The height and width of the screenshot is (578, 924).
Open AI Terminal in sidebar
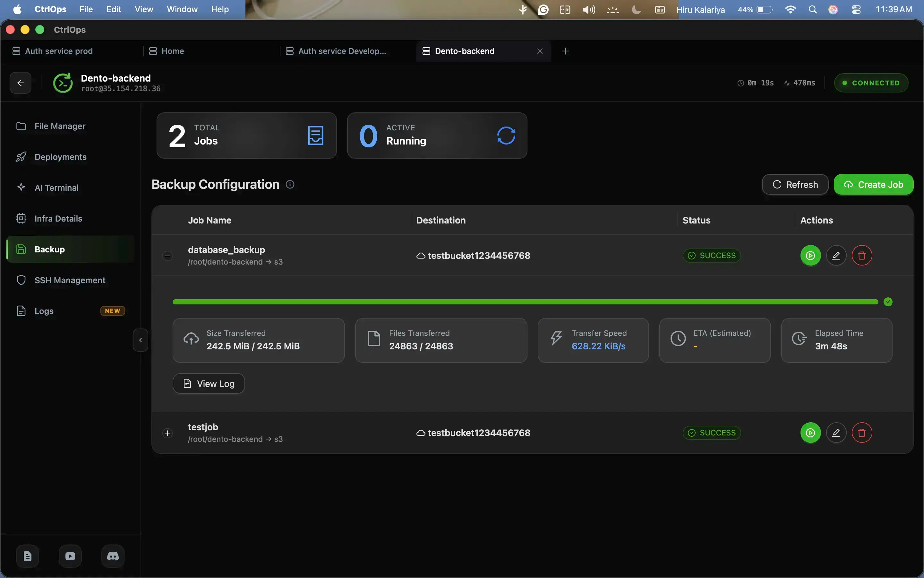(71, 188)
